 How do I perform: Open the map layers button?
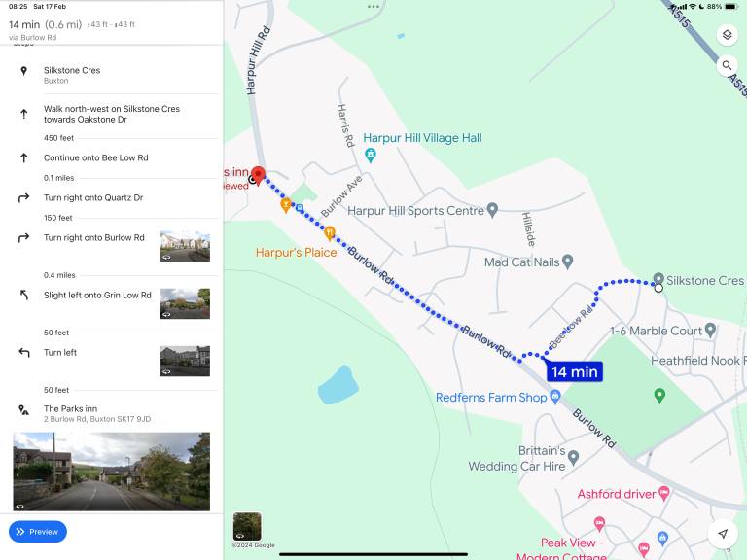coord(727,35)
